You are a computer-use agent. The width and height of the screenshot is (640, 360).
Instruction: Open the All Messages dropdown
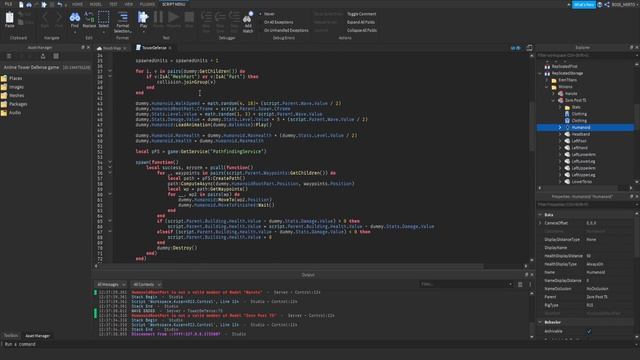click(111, 284)
